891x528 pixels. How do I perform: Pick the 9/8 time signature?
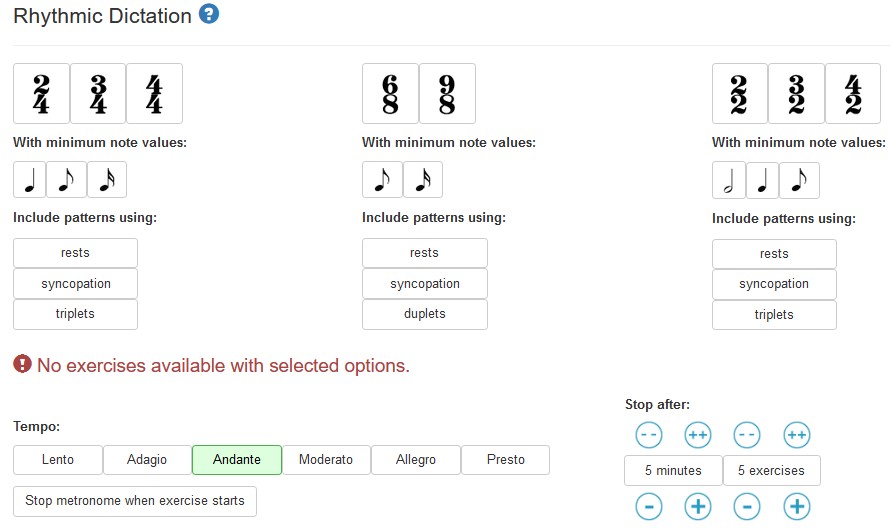click(x=447, y=93)
